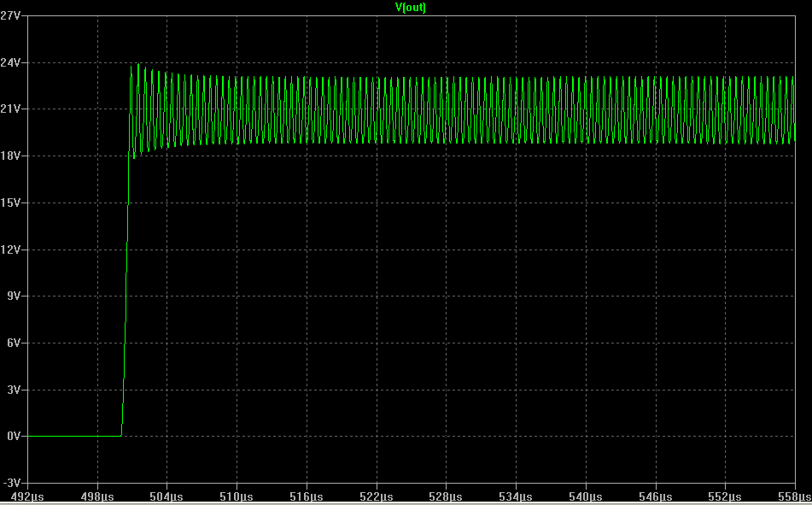Viewport: 812px width, 505px height.
Task: Click the 15V vertical axis label
Action: (10, 203)
